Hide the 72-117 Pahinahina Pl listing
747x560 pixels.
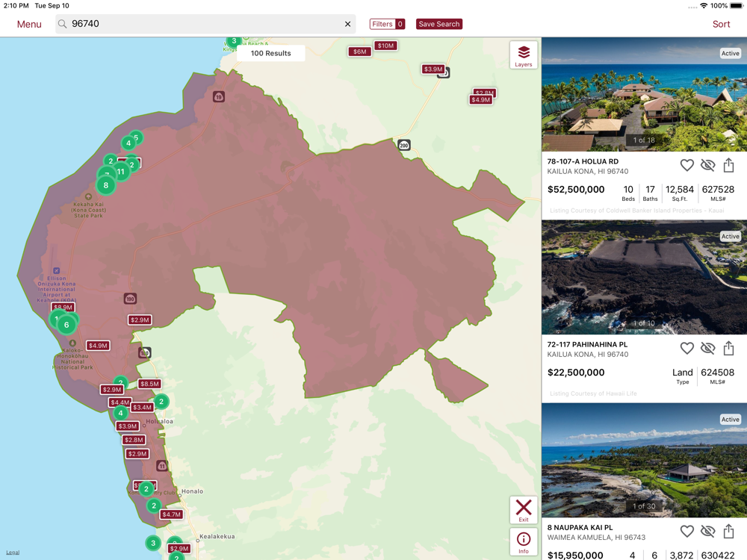tap(708, 348)
